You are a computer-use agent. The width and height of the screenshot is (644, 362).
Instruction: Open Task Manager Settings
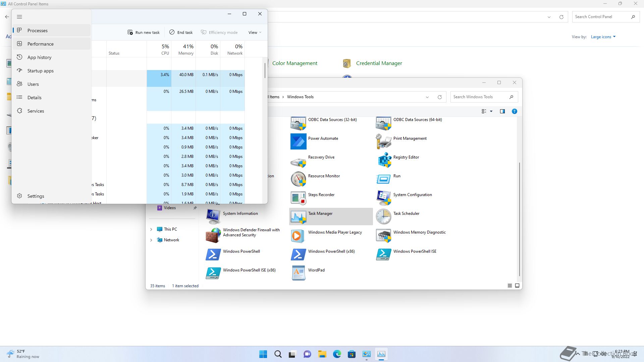52,196
